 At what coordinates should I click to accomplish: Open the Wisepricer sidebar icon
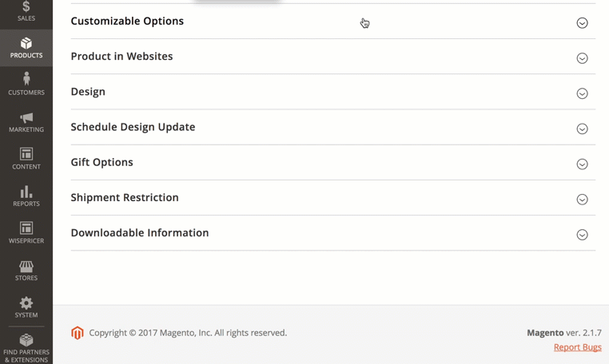pos(26,228)
